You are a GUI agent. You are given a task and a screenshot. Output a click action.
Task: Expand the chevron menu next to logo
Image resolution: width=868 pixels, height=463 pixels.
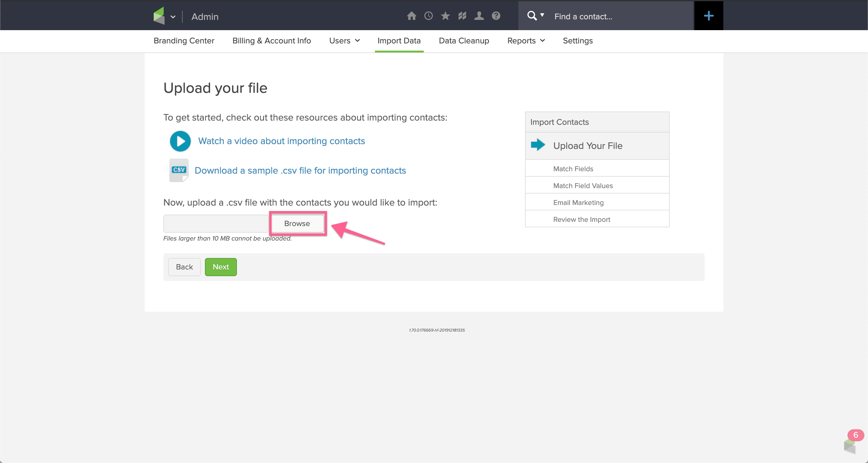click(173, 17)
